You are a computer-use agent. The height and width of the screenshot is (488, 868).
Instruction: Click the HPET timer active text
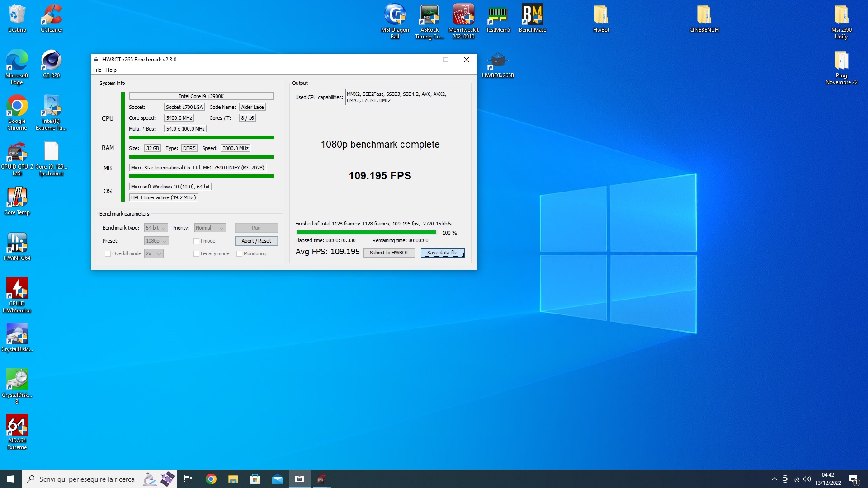163,197
